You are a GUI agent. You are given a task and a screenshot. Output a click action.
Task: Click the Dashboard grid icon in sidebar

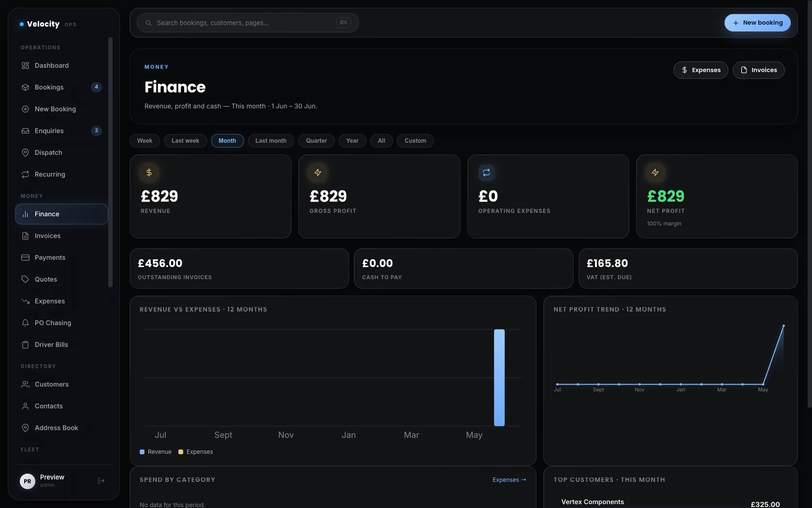[25, 65]
